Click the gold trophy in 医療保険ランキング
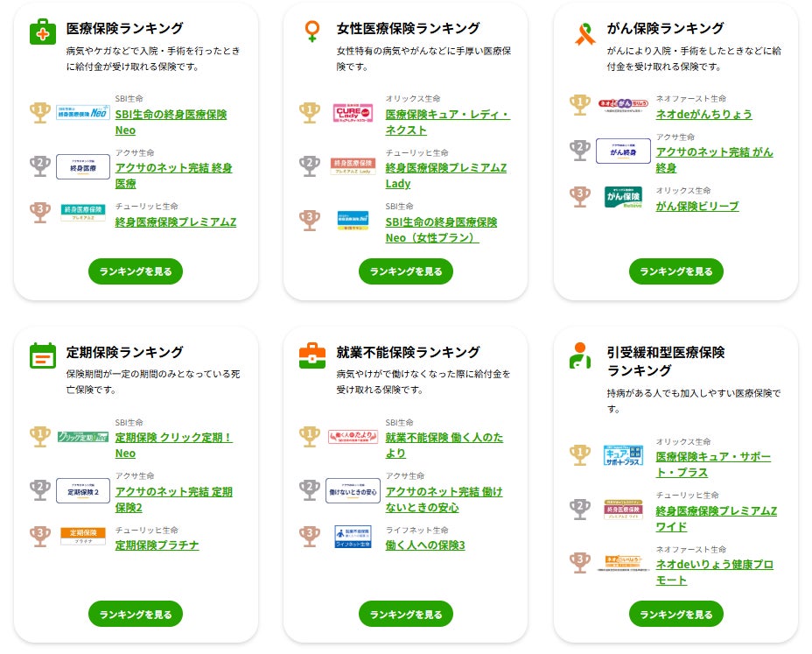Image resolution: width=812 pixels, height=654 pixels. pos(40,111)
